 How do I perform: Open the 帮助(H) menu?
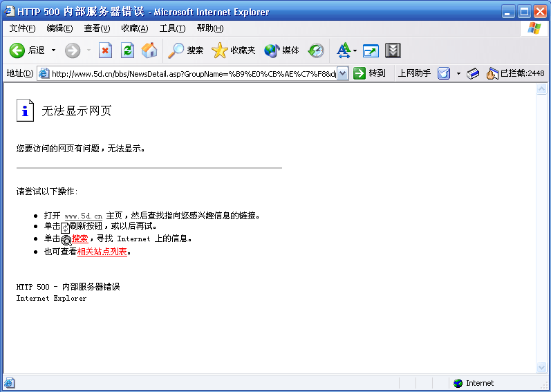coord(209,28)
